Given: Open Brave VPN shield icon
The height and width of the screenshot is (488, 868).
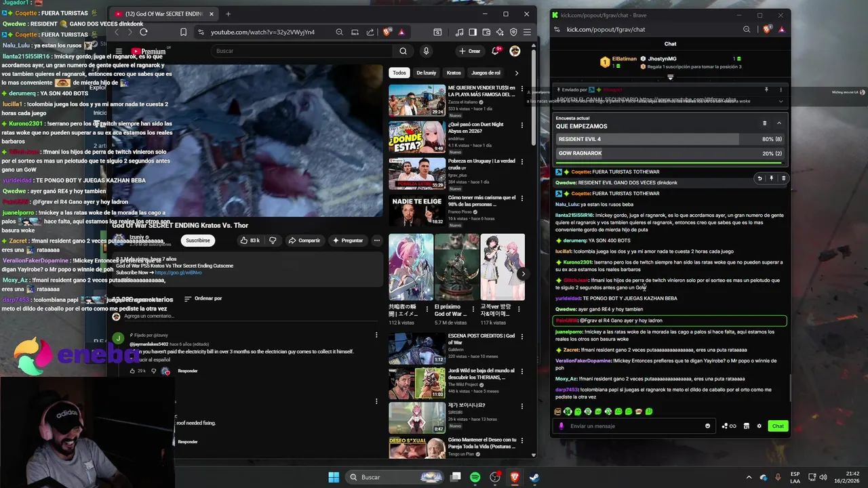Looking at the screenshot, I should [x=513, y=32].
